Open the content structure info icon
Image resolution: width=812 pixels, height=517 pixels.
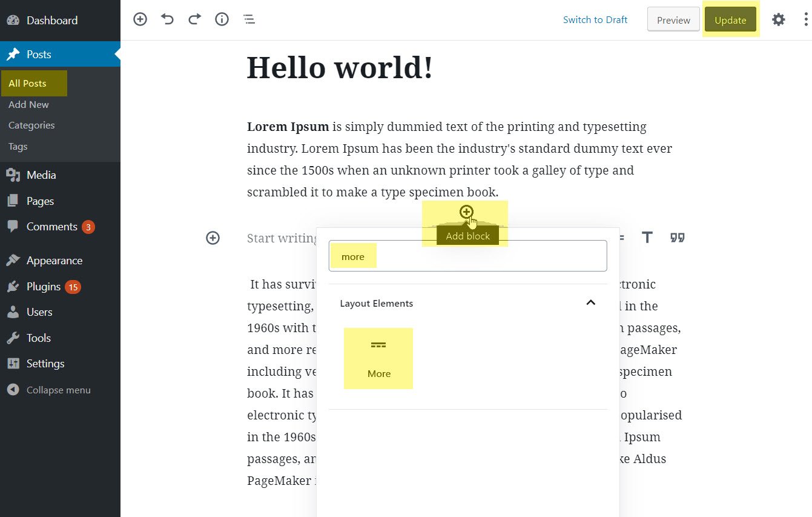click(x=222, y=19)
